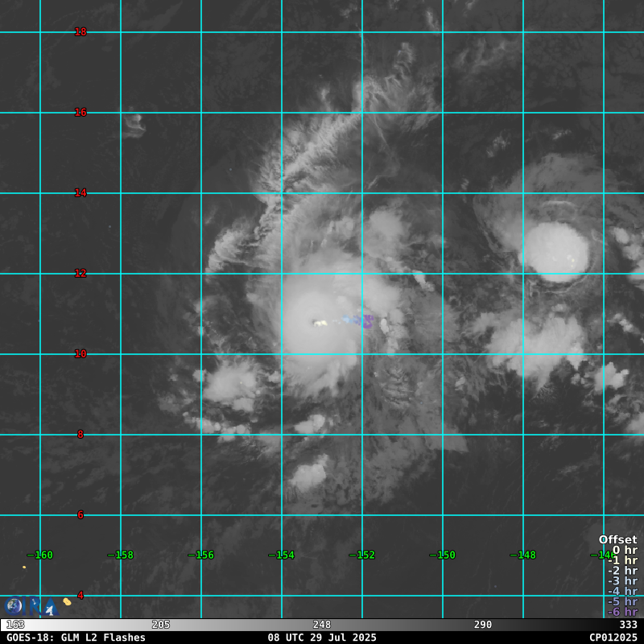Click the CIRA logo in bottom-left corner
This screenshot has height=644, width=644.
click(x=31, y=605)
